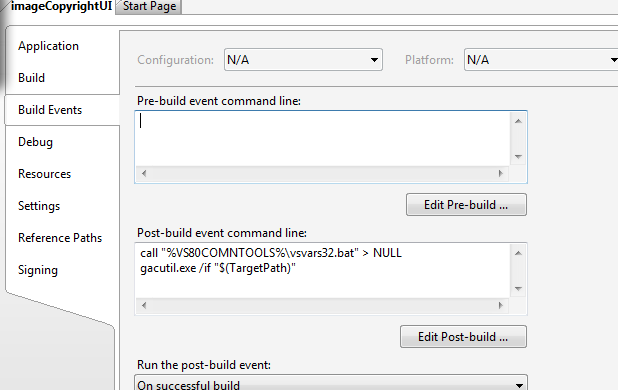Select the Reference Paths tab
Image resolution: width=618 pixels, height=390 pixels.
(60, 238)
